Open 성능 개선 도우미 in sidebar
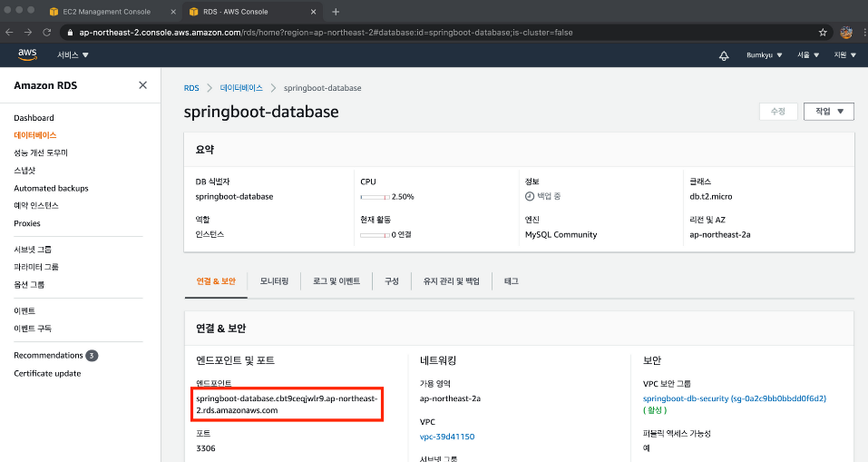 click(x=41, y=152)
